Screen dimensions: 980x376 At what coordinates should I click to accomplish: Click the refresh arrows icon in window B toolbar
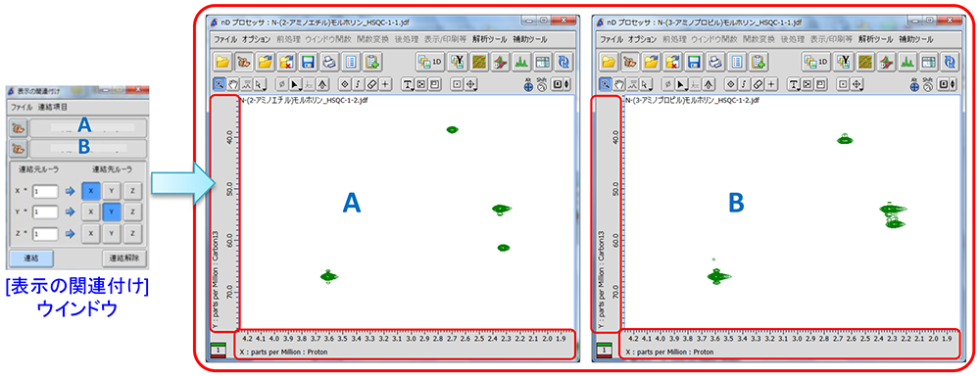(x=950, y=62)
